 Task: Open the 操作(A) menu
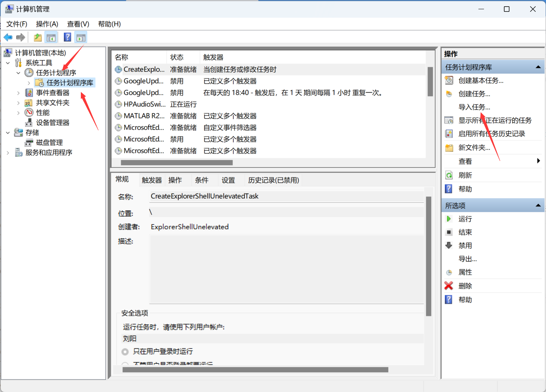tap(47, 24)
